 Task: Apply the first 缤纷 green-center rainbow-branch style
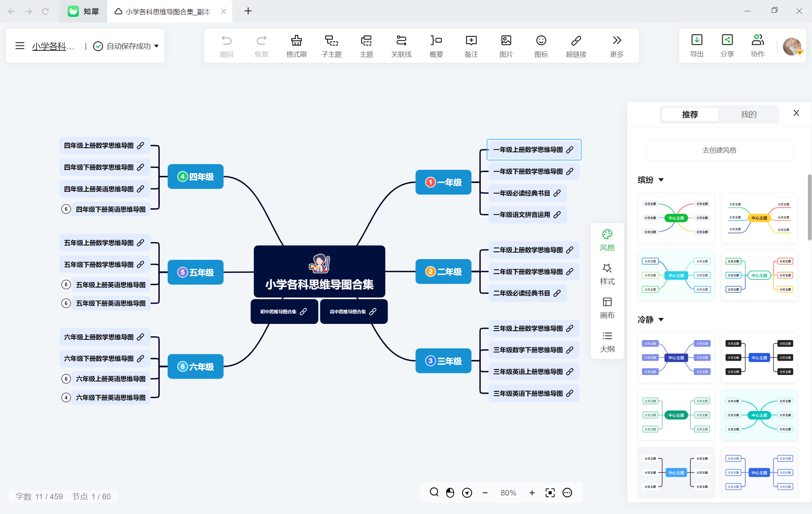[676, 218]
